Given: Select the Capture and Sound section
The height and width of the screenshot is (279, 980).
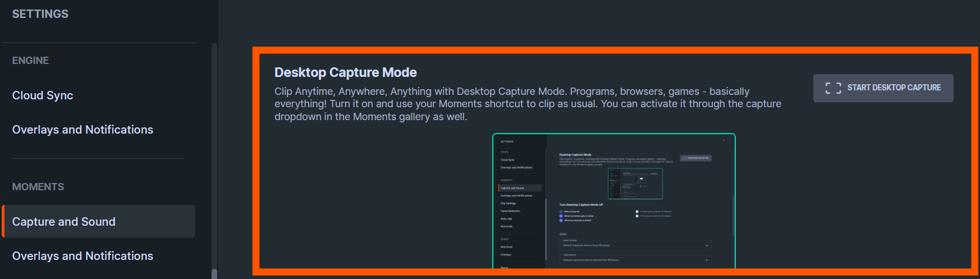Looking at the screenshot, I should (x=99, y=221).
